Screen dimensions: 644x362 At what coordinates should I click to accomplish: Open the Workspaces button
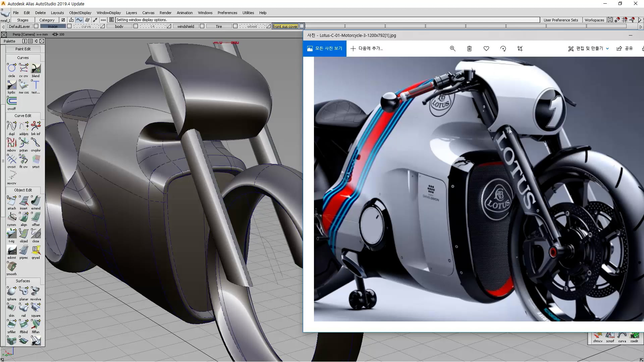pos(594,20)
